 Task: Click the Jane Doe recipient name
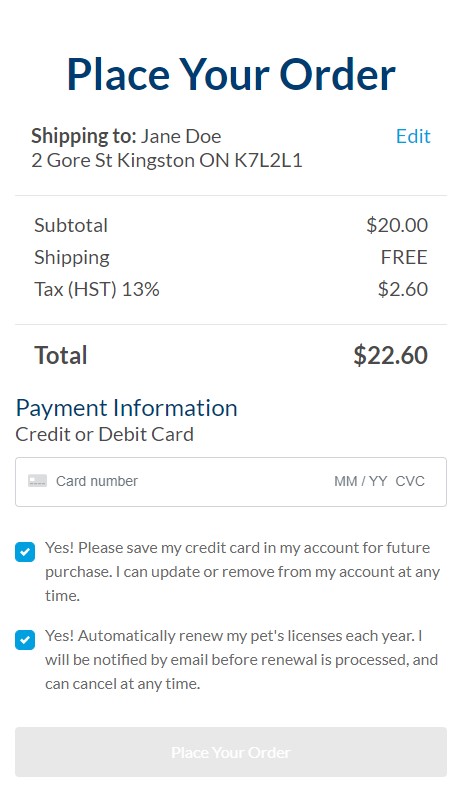click(x=181, y=136)
